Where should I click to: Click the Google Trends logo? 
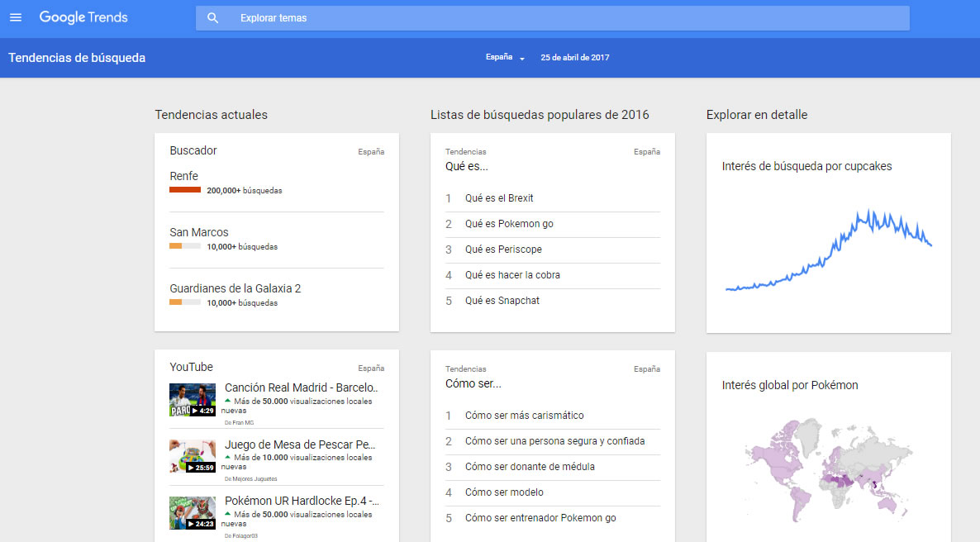click(83, 17)
